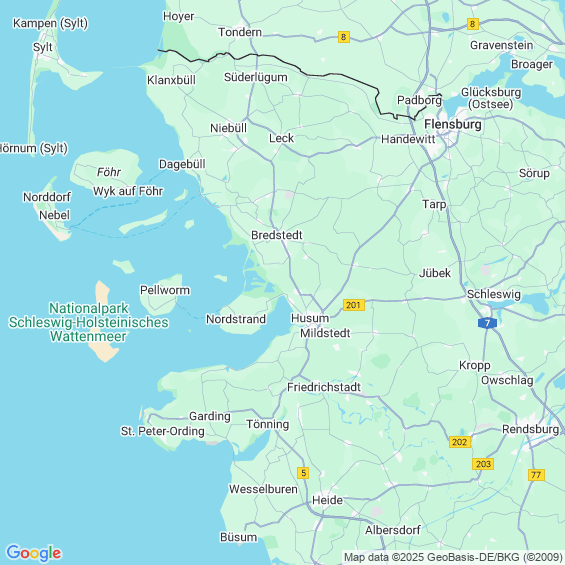Click the Google logo
Screen dimensions: 565x565
[34, 553]
